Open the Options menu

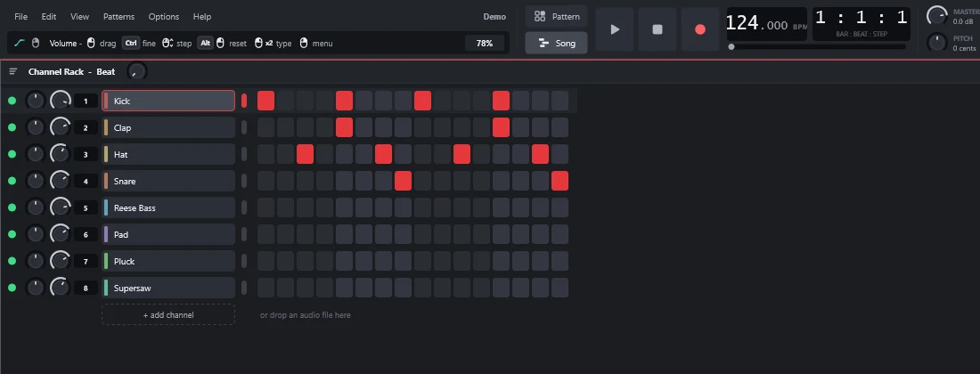tap(164, 17)
